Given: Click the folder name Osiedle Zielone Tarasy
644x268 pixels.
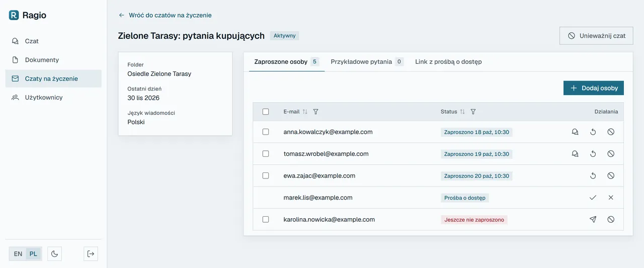Looking at the screenshot, I should [x=159, y=74].
